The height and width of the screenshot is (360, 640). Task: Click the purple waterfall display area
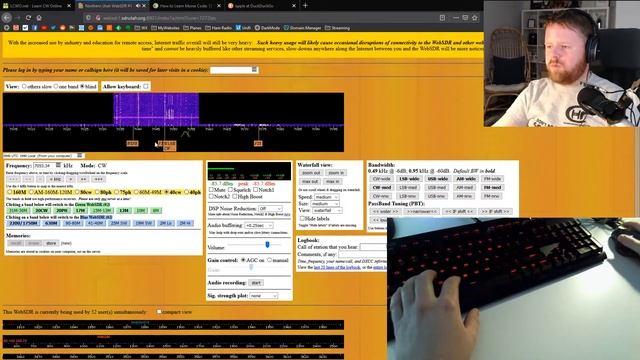point(156,109)
